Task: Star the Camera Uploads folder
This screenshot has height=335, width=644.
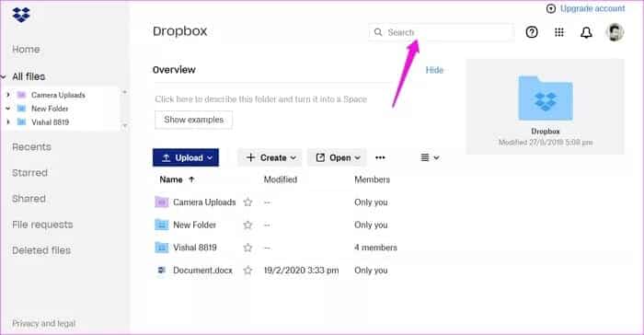Action: click(247, 202)
